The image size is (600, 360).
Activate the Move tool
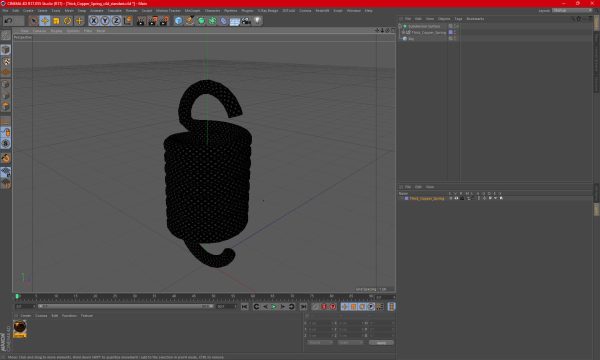pyautogui.click(x=44, y=21)
